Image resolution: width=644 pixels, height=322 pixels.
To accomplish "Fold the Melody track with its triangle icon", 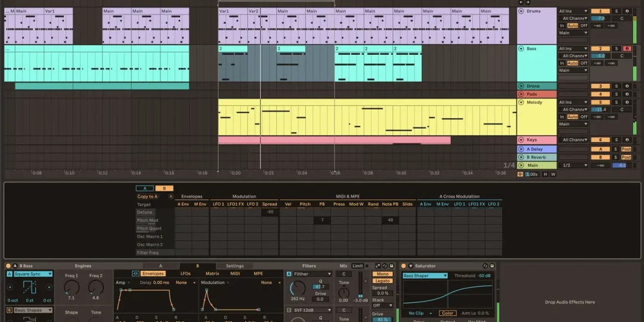I will [521, 103].
